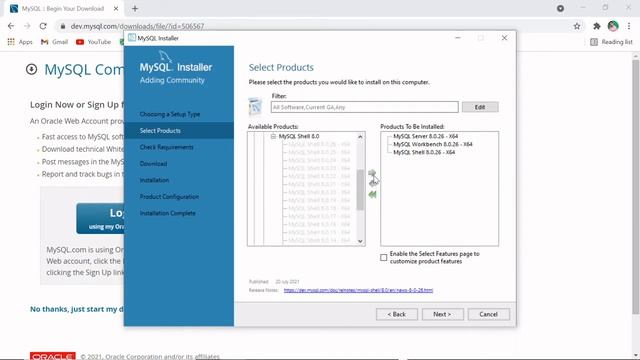Open a new Chrome tab

135,8
